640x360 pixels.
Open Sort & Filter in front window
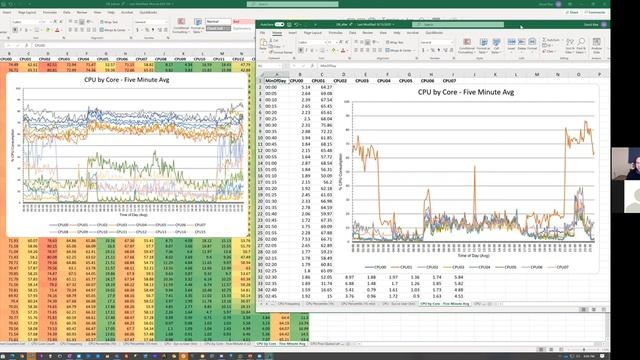click(x=570, y=46)
